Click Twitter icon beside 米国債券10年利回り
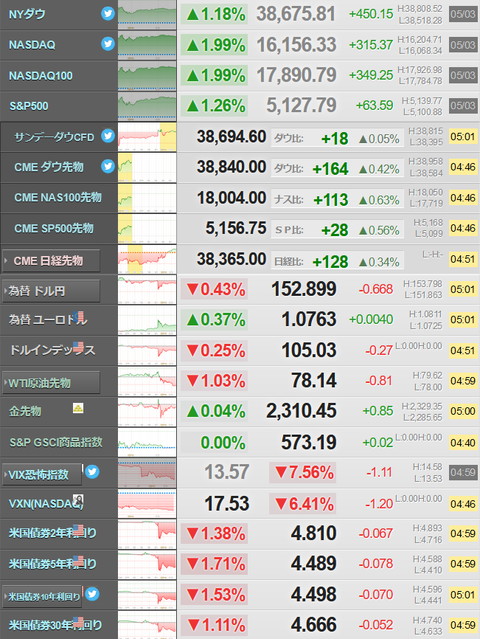 click(92, 594)
